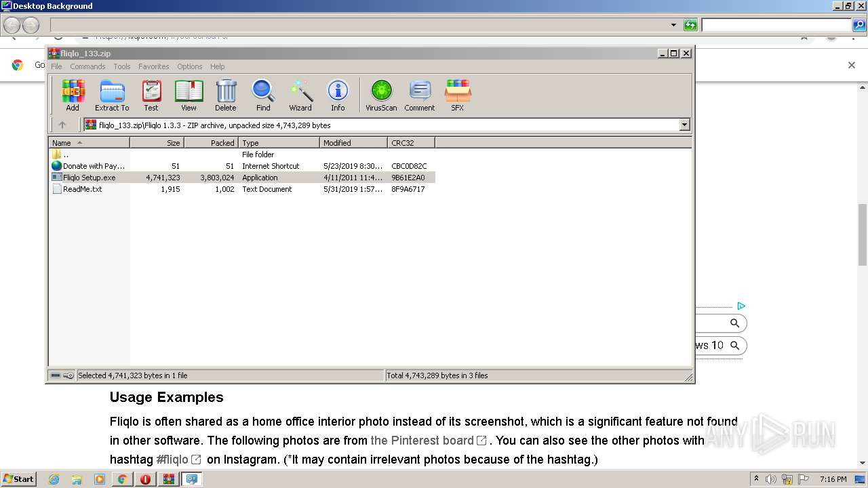
Task: Click the volume speaker tray icon
Action: [771, 479]
